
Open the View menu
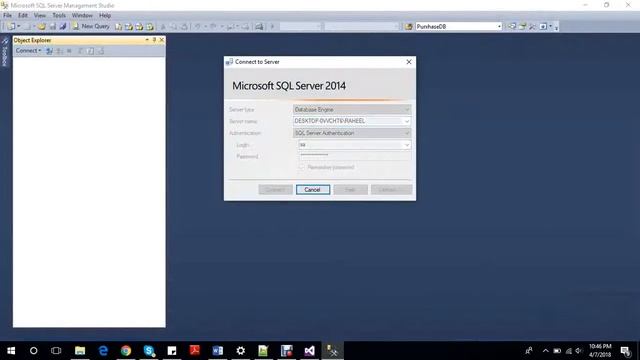(40, 15)
